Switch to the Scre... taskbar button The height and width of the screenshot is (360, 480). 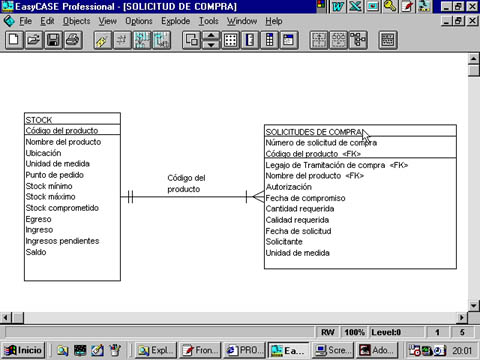pos(333,350)
